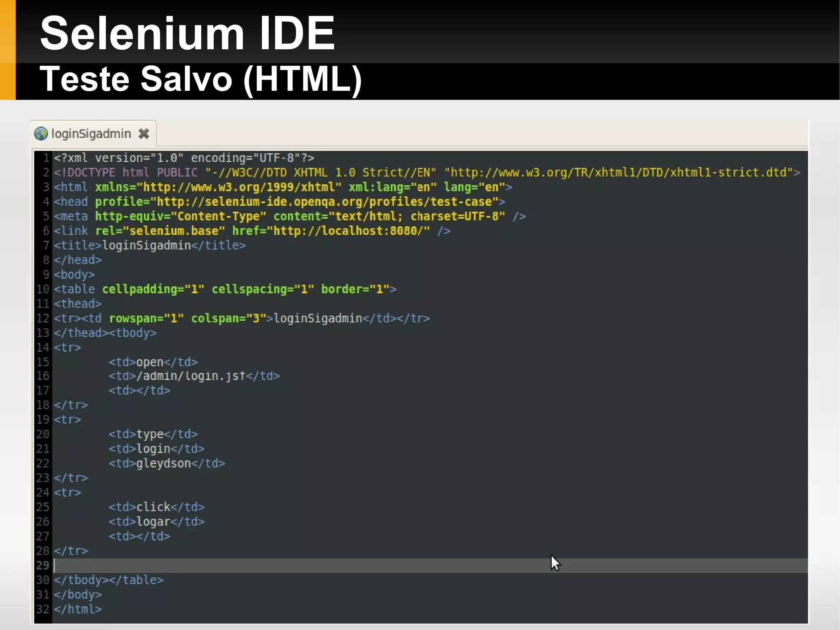
Task: Click the closing tr tag on line 28
Action: (71, 551)
